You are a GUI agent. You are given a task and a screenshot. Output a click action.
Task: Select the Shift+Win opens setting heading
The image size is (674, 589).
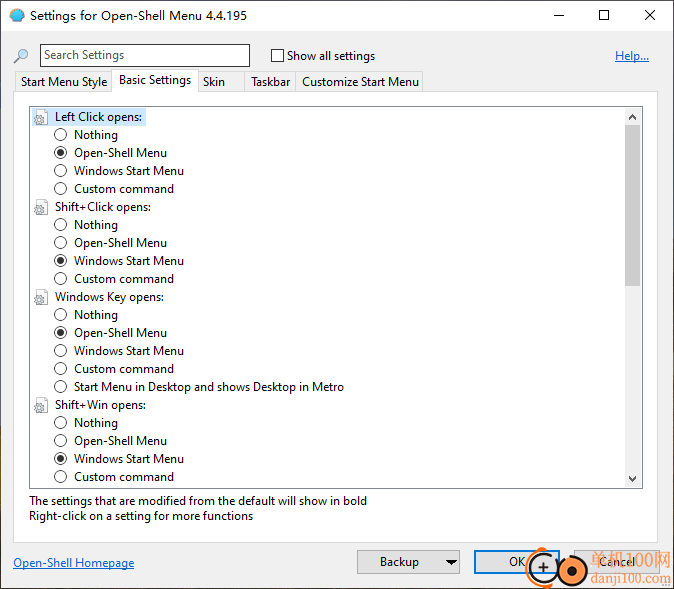101,405
